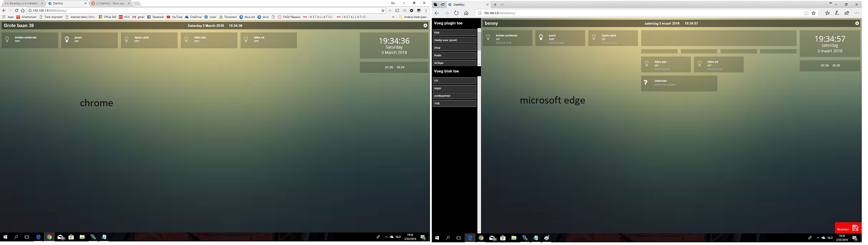Open Smartschool bookmark in Chrome
The width and height of the screenshot is (868, 245).
pos(26,17)
